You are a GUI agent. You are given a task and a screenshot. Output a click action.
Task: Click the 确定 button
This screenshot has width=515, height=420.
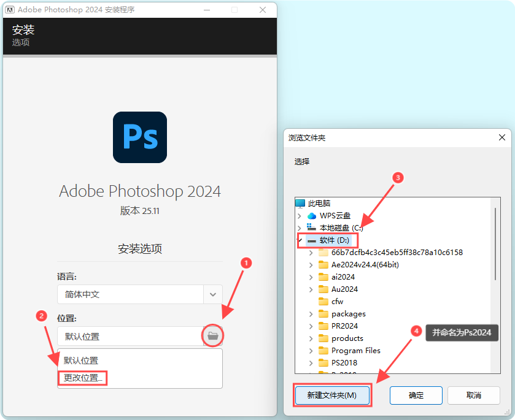pos(416,395)
